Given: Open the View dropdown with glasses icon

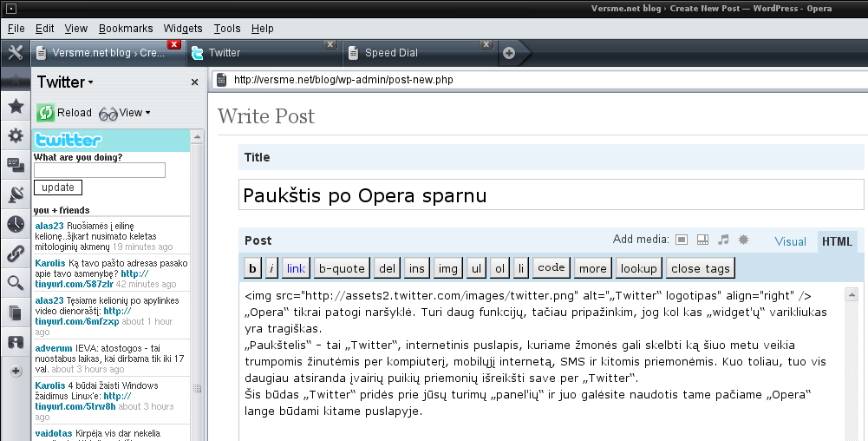Looking at the screenshot, I should pos(125,113).
